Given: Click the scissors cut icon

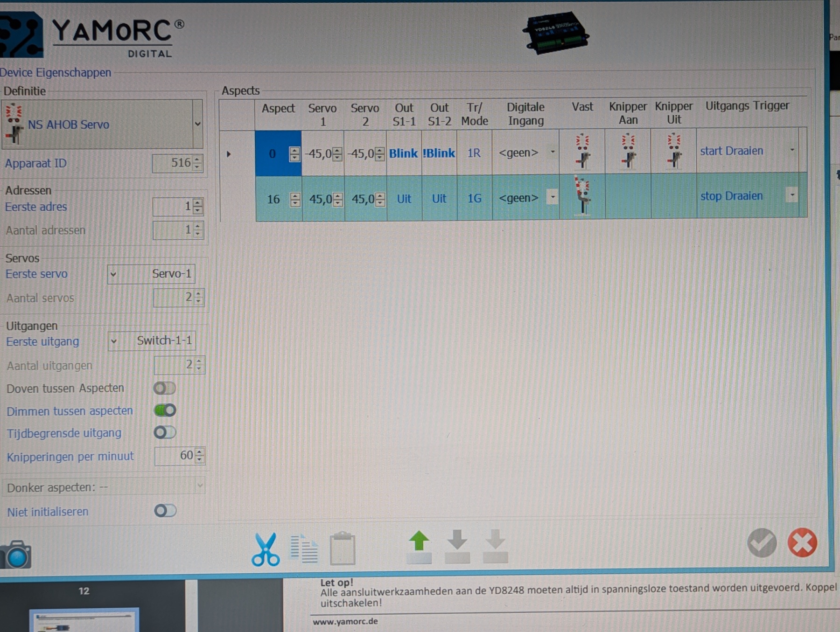Looking at the screenshot, I should tap(266, 549).
